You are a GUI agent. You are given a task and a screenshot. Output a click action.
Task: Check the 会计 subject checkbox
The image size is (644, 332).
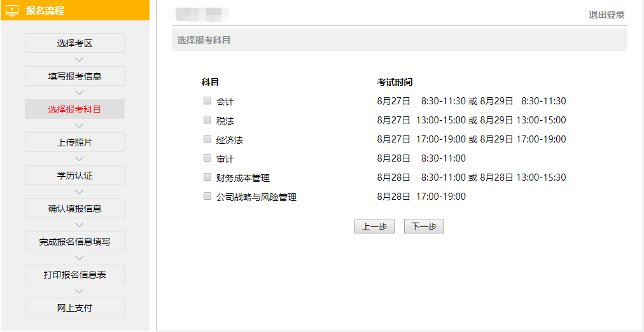(x=207, y=100)
